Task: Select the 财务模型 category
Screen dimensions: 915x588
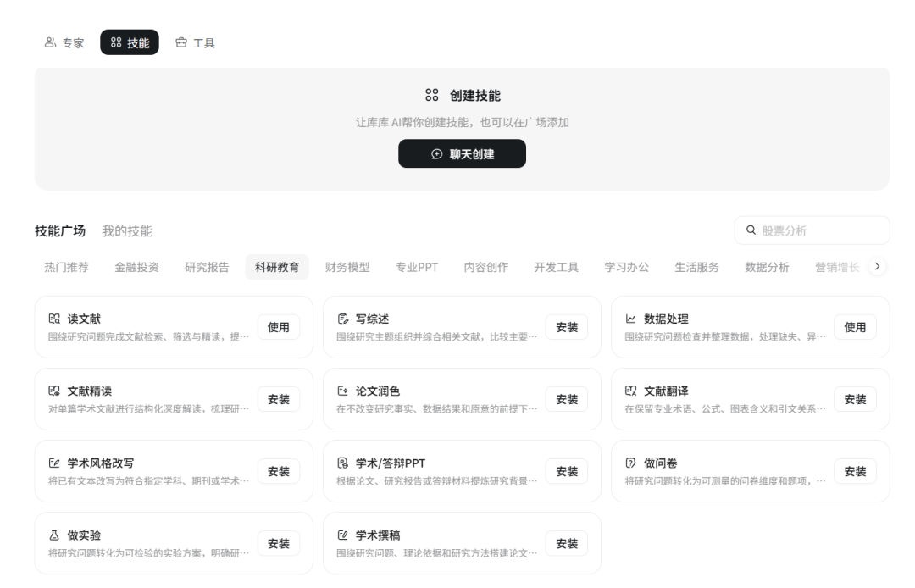Action: [x=347, y=267]
